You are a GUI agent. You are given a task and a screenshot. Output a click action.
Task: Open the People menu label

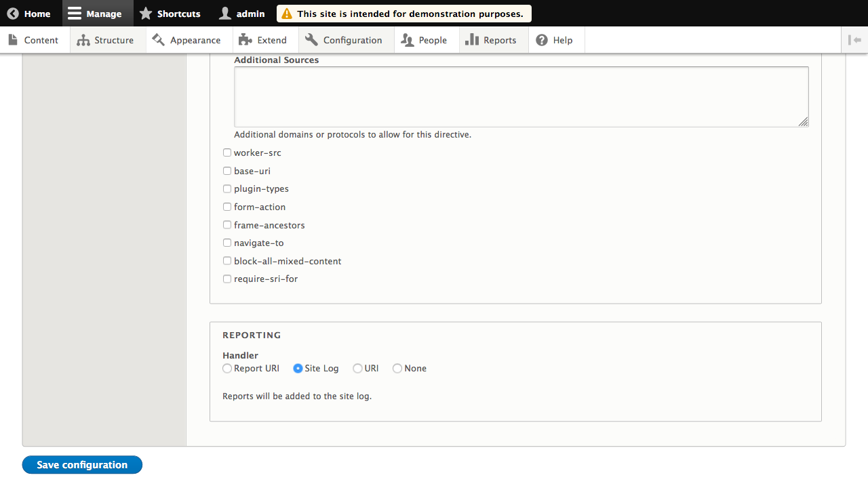(433, 40)
